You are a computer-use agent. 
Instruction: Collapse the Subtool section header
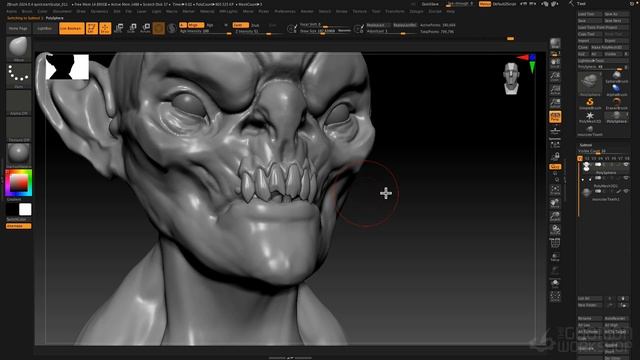(x=586, y=145)
